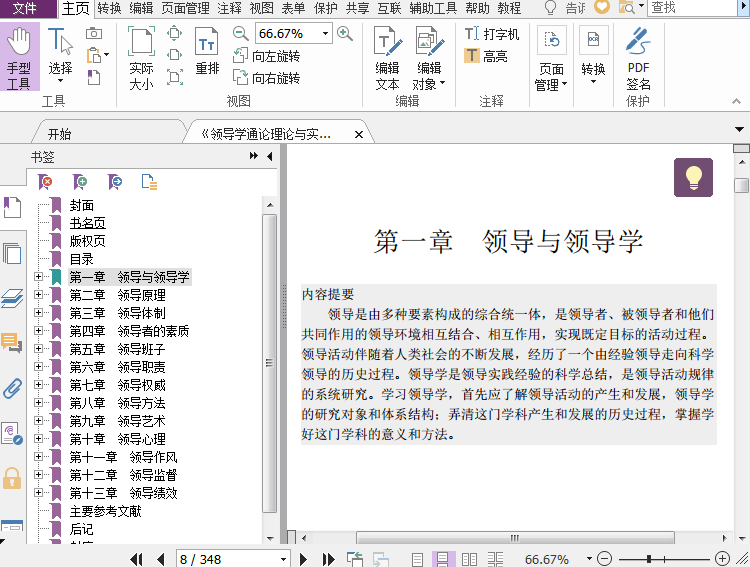750x567 pixels.
Task: Open the Layers sidebar panel
Action: click(x=12, y=299)
